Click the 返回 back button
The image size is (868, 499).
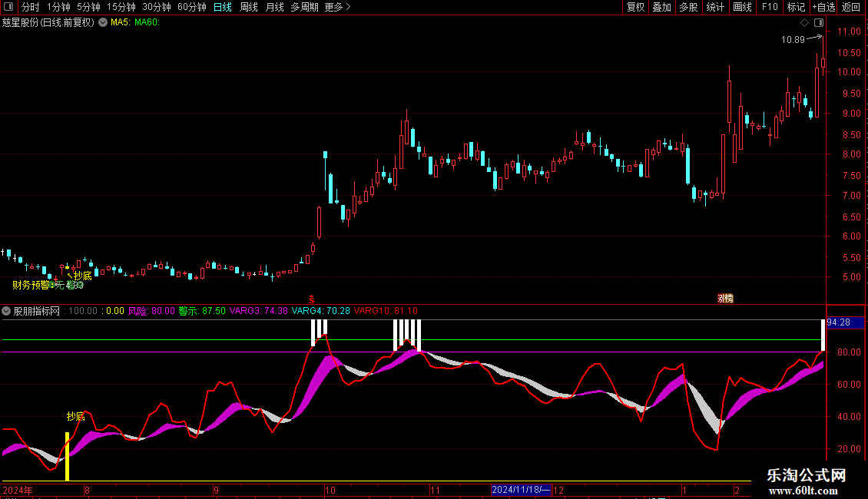point(851,7)
